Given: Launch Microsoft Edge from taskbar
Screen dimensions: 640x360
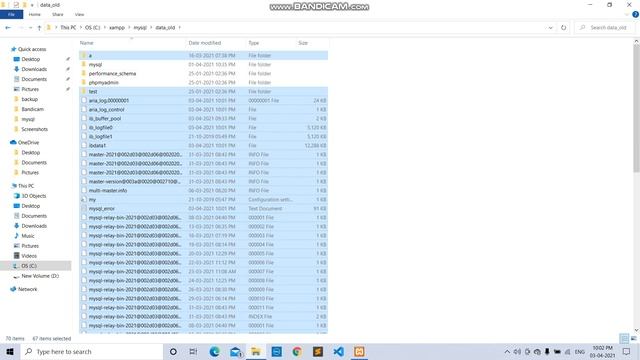Looking at the screenshot, I should click(x=214, y=351).
